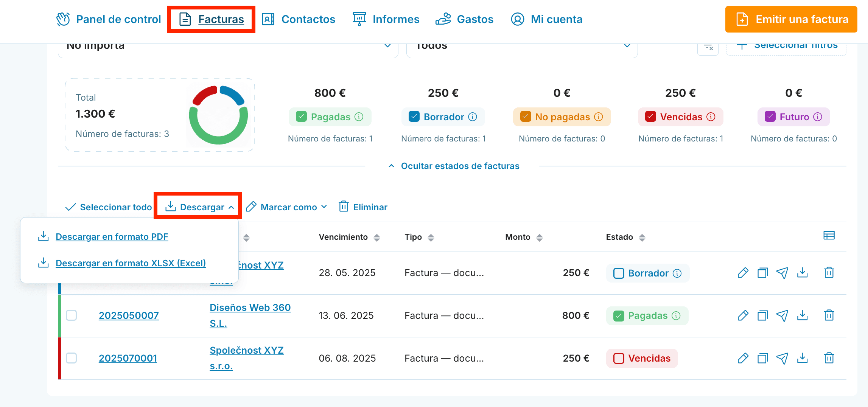The image size is (868, 407).
Task: Select invoice 2025070001 checkbox
Action: click(x=72, y=358)
